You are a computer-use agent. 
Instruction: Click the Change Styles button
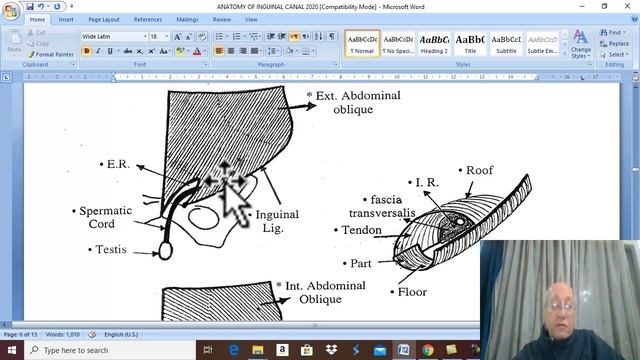click(x=581, y=44)
